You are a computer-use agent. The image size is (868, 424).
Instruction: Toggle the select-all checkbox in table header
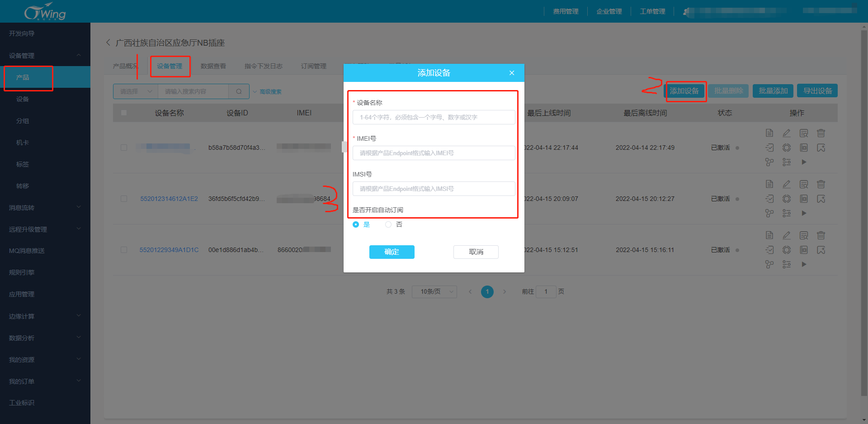click(124, 113)
